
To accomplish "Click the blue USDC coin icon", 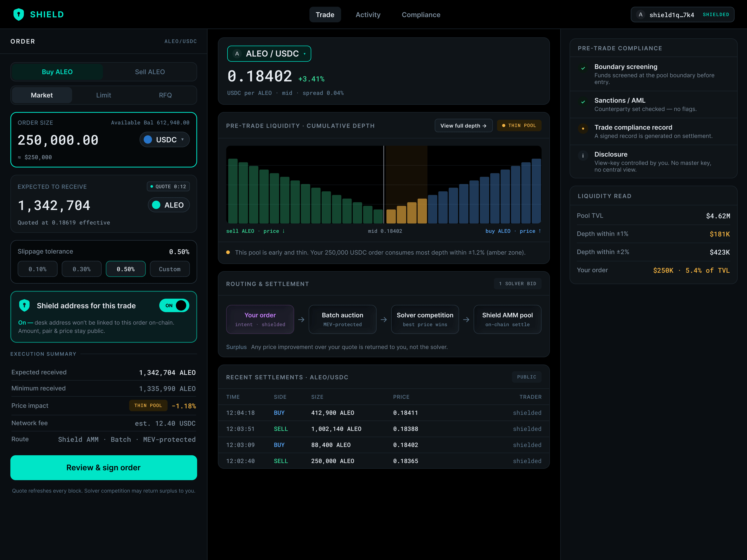I will coord(148,139).
